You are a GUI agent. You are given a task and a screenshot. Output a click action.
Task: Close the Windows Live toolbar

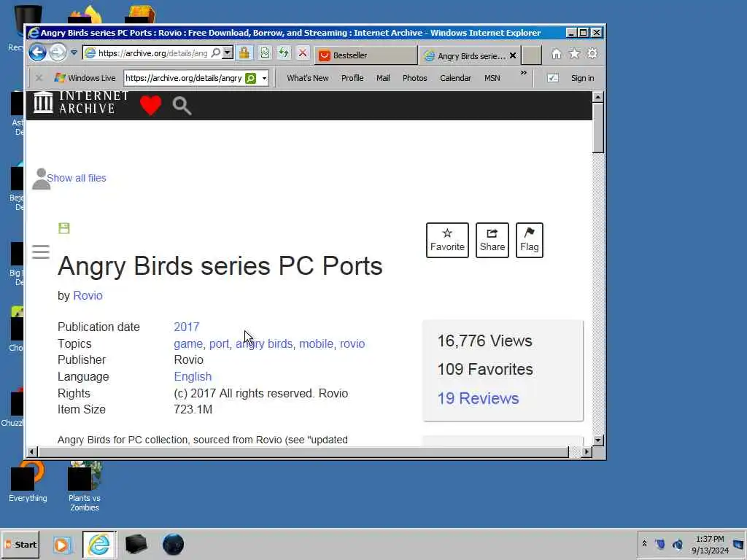coord(39,77)
